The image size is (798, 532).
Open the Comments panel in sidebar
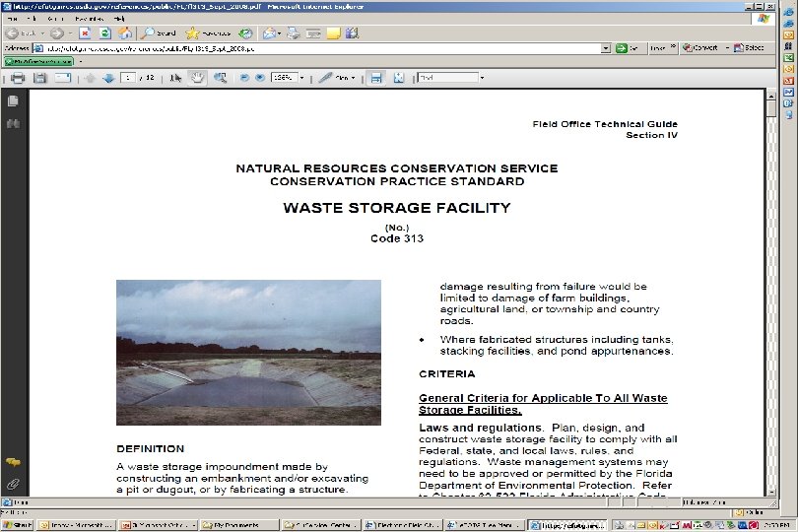pyautogui.click(x=13, y=462)
